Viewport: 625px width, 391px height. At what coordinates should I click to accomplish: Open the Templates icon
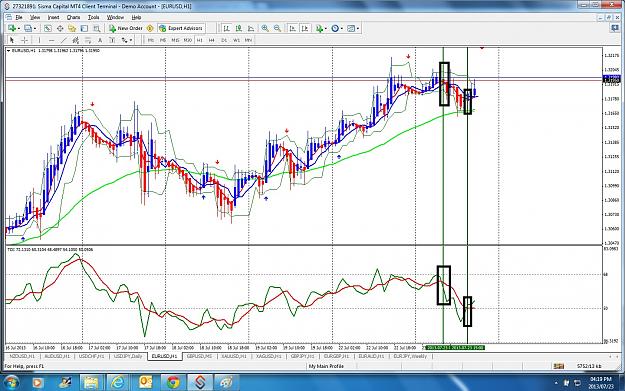351,28
